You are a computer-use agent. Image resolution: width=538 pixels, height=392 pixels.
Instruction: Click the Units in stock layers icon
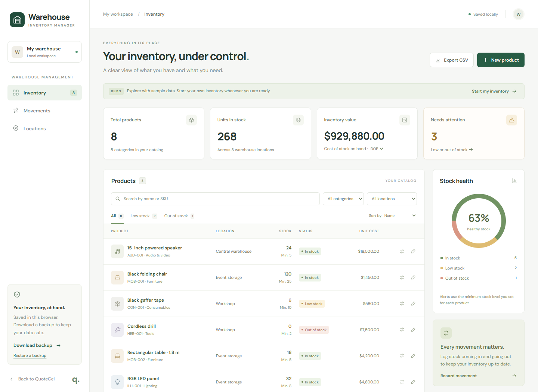pyautogui.click(x=298, y=120)
